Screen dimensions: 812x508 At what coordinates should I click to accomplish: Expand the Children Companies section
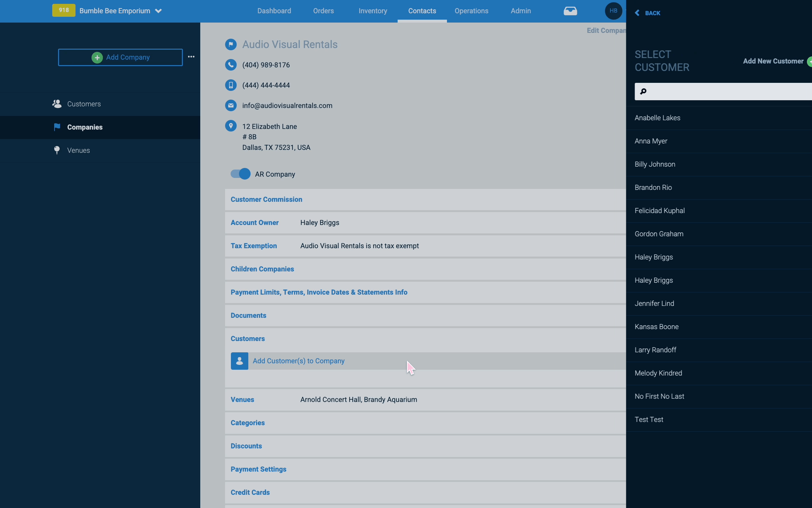pos(425,269)
